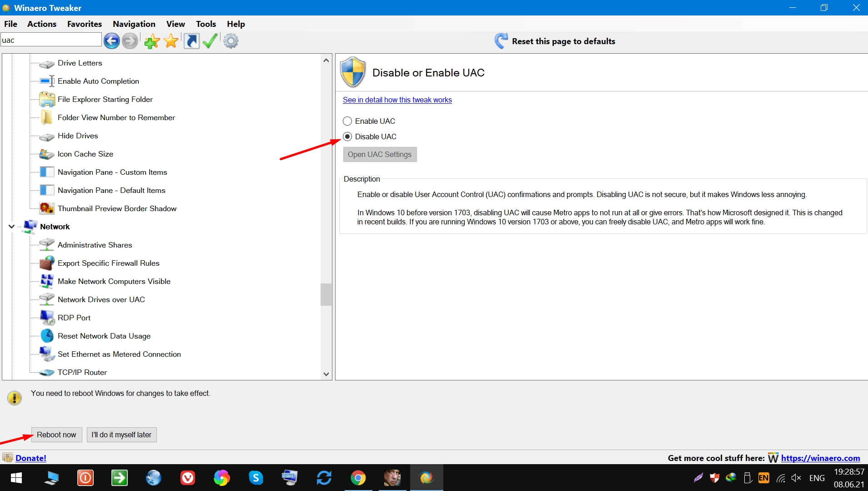Image resolution: width=868 pixels, height=491 pixels.
Task: Click the shortcut arrow toolbar icon
Action: pos(191,41)
